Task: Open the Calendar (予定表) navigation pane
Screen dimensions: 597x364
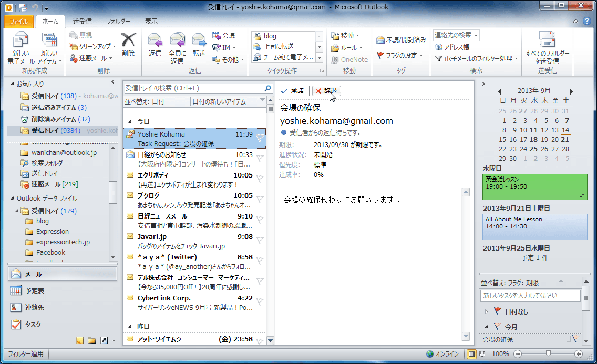Action: point(63,291)
